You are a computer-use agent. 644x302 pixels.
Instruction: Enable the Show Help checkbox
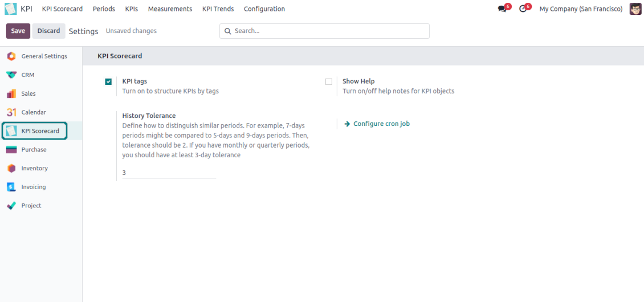(329, 81)
